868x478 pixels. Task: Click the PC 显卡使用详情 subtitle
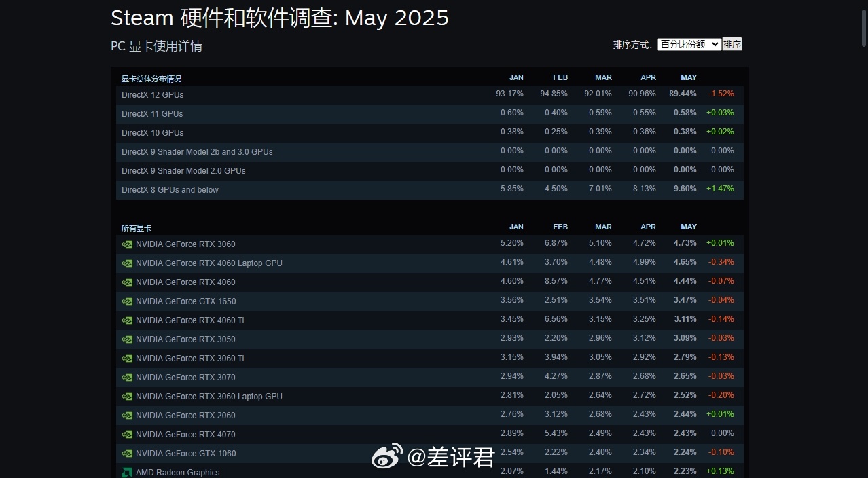156,46
